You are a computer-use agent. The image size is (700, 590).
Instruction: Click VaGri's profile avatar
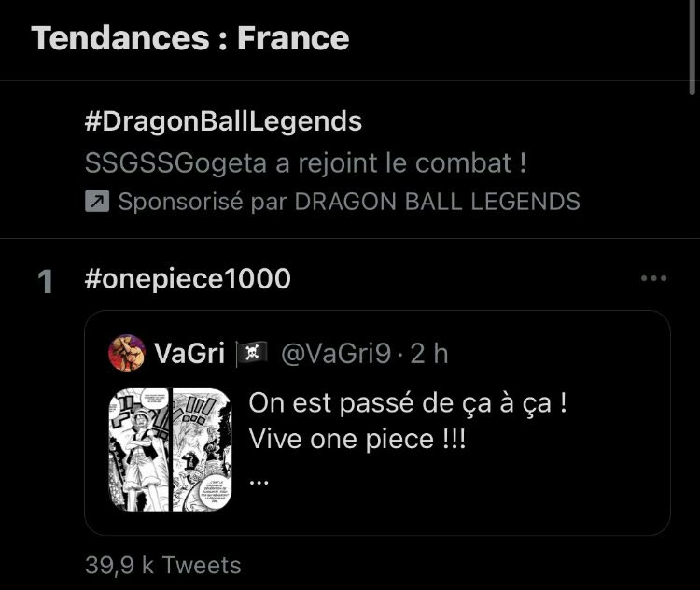pyautogui.click(x=127, y=353)
